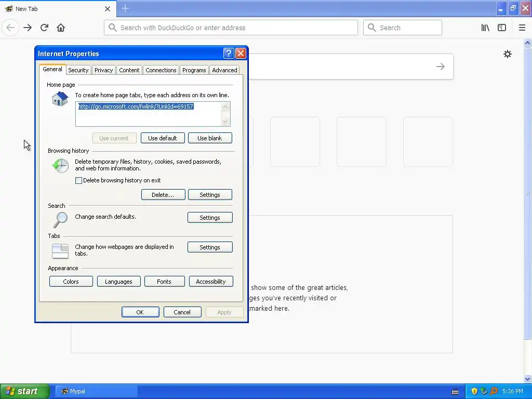Close the New Tab tab

coord(108,9)
